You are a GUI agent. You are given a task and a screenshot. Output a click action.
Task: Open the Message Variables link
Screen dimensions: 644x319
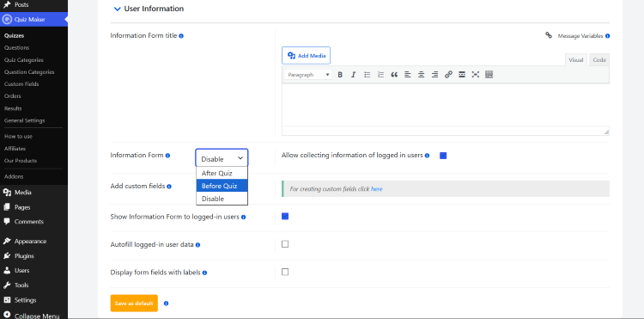point(580,36)
